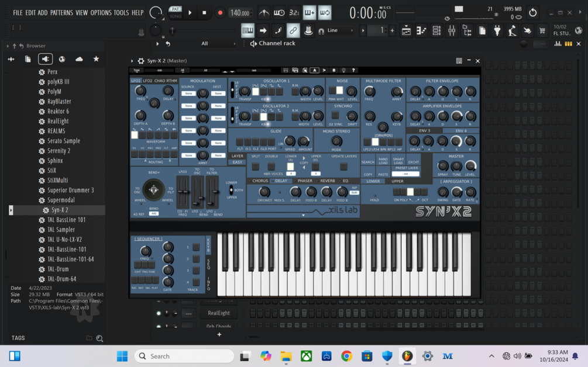Screen dimensions: 588x367
Task: Open the Channel rack toolbar button
Action: (436, 31)
